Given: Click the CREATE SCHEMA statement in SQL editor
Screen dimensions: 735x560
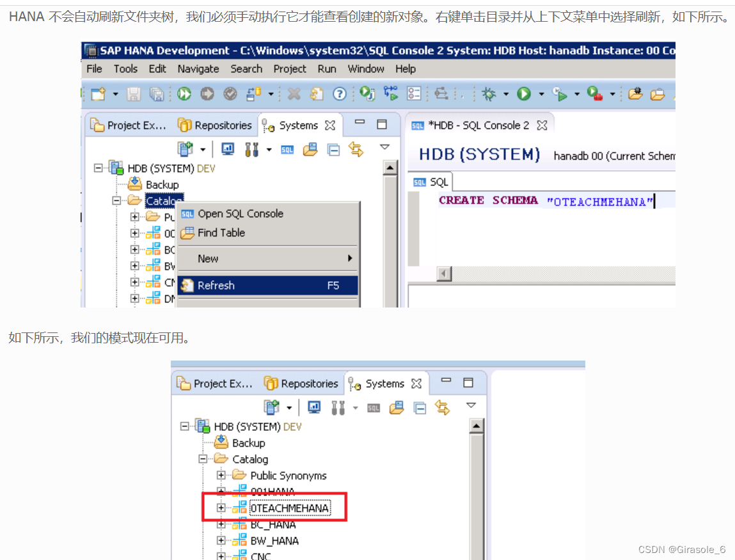Looking at the screenshot, I should (546, 201).
